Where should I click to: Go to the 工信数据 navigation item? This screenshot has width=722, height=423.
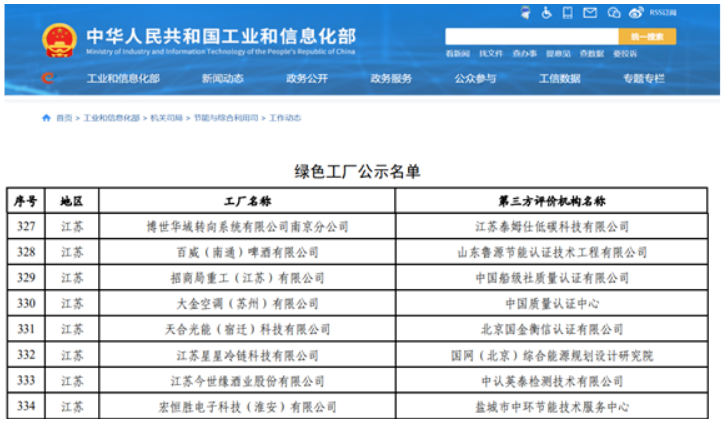pos(560,78)
